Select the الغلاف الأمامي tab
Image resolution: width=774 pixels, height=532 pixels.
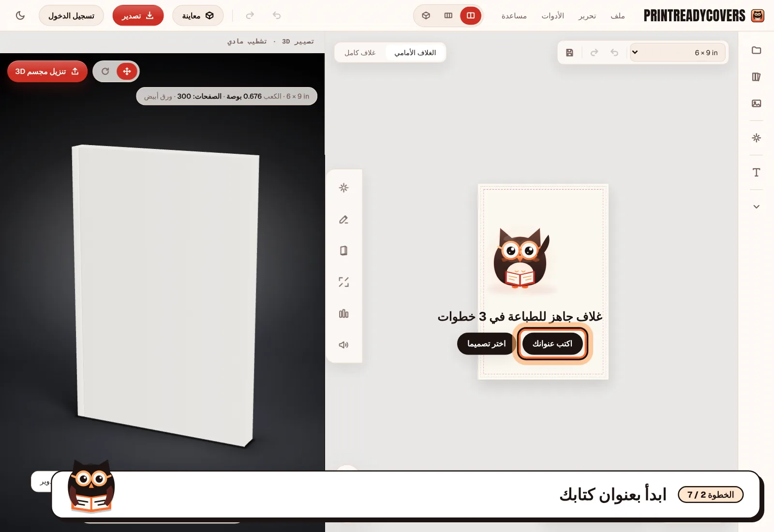pos(415,52)
